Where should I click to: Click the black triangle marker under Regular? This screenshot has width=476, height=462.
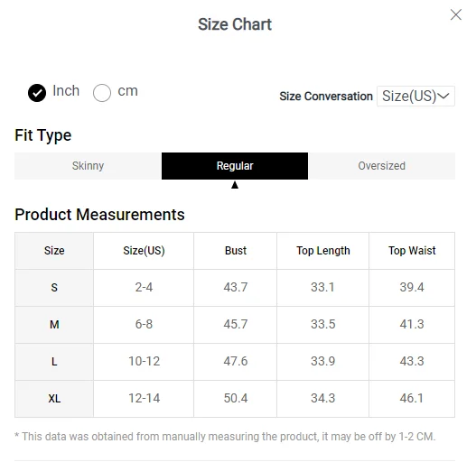tap(235, 185)
